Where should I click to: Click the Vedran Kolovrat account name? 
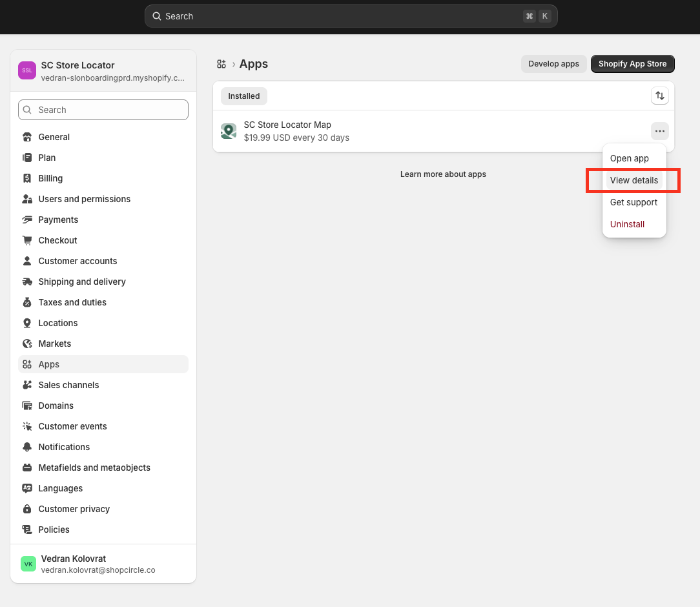click(x=73, y=559)
